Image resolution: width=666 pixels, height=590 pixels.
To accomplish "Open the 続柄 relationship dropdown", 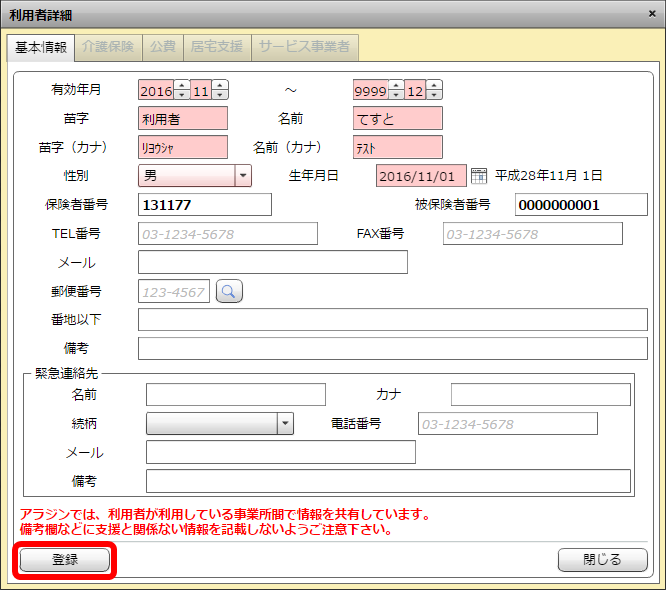I will [x=285, y=423].
